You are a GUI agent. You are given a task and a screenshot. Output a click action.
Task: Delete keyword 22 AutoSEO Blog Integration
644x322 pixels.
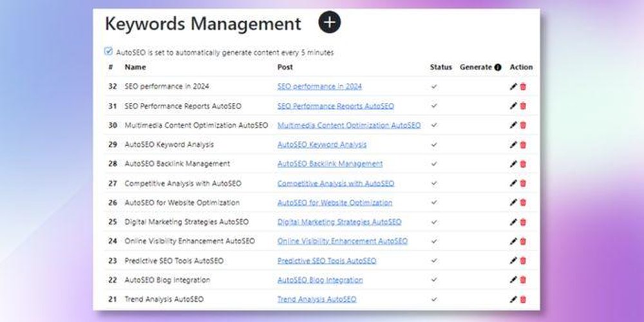point(523,279)
